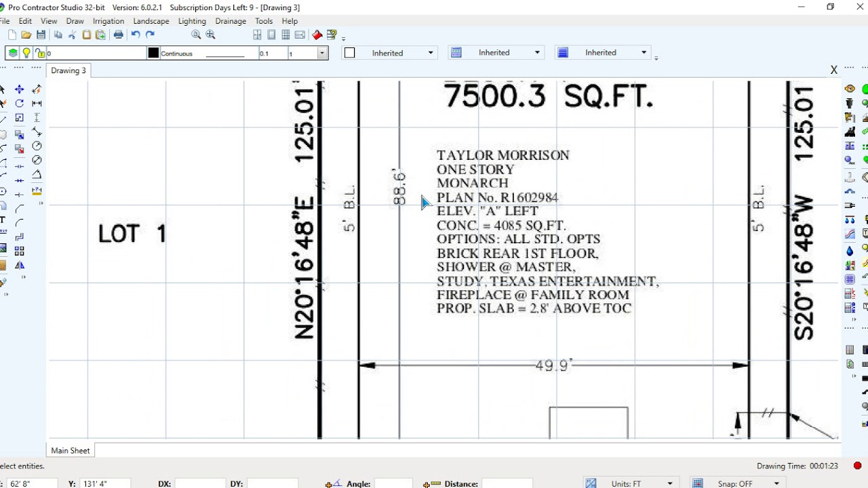The height and width of the screenshot is (488, 868).
Task: Click the Copy icon in the toolbar
Action: pos(58,35)
